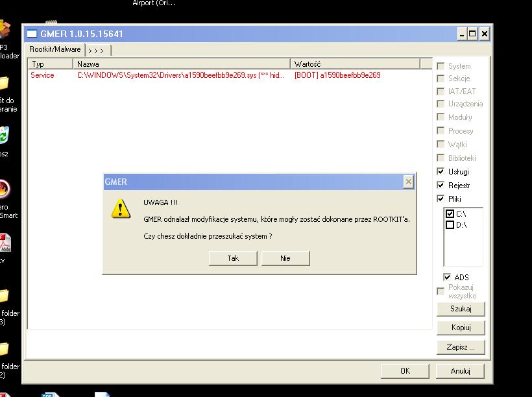This screenshot has width=532, height=397.
Task: Toggle the System checkbox
Action: pos(441,66)
